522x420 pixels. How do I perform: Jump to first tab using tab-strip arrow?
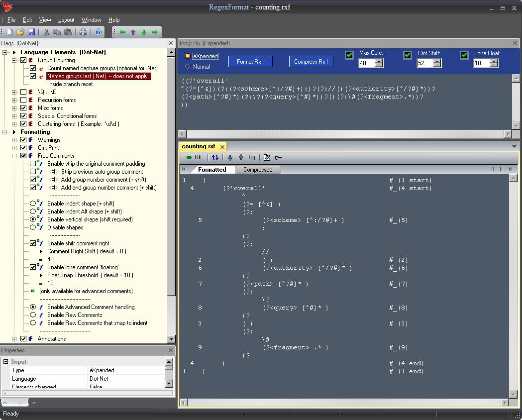click(184, 169)
